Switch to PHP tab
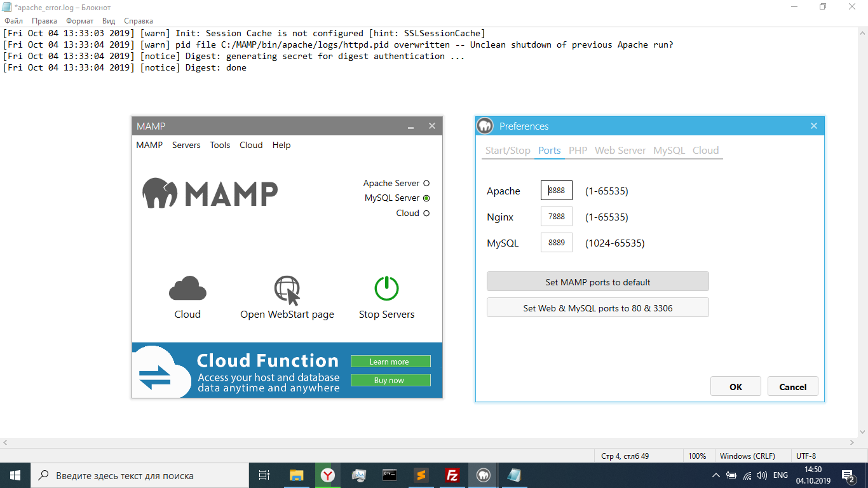868x488 pixels. 578,151
